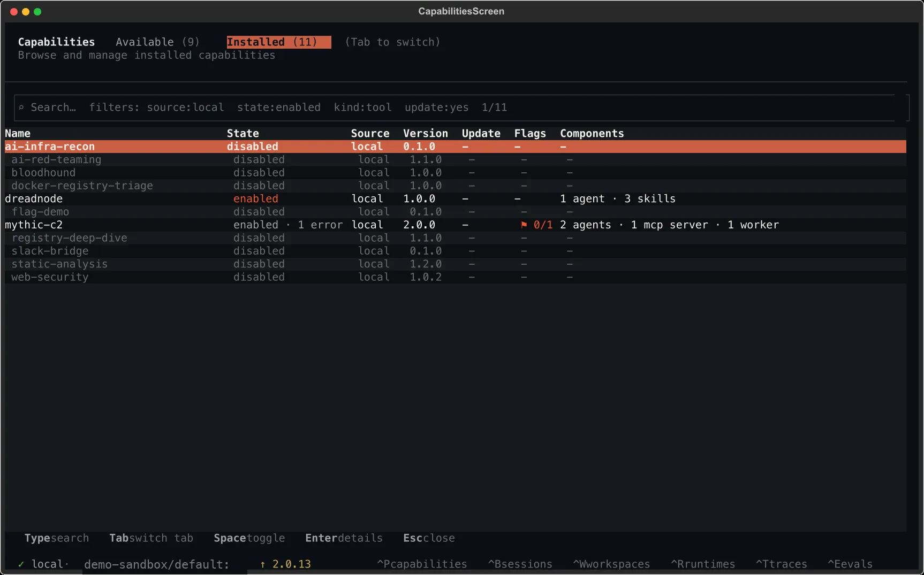Open ^W workspaces in status bar
This screenshot has width=924, height=575.
click(611, 564)
